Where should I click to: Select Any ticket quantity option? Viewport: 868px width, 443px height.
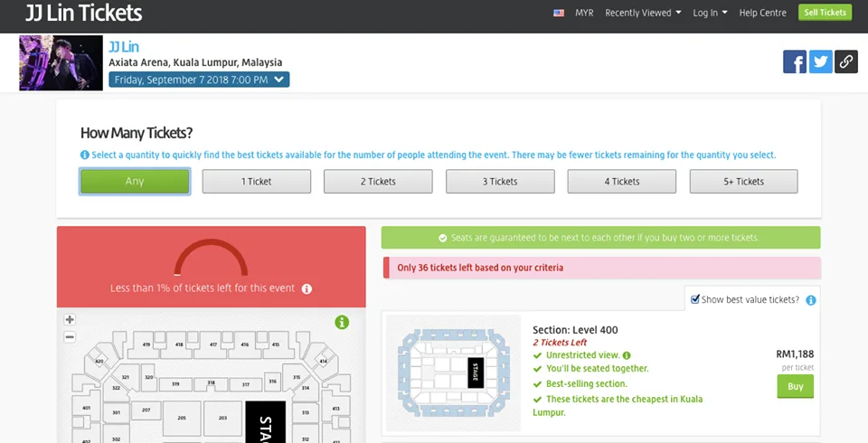tap(135, 182)
